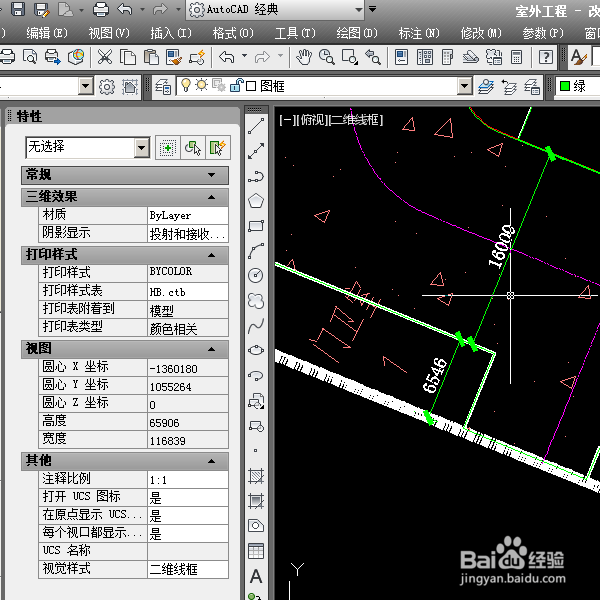Select the Arc tool

[x=256, y=251]
